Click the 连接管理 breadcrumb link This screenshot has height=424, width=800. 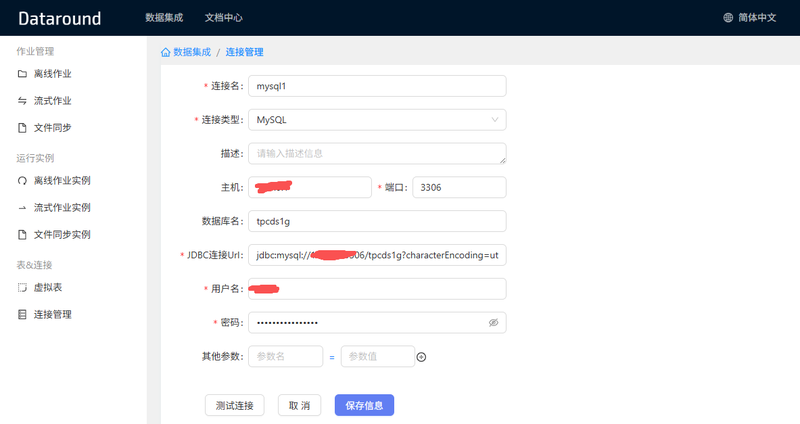coord(244,52)
